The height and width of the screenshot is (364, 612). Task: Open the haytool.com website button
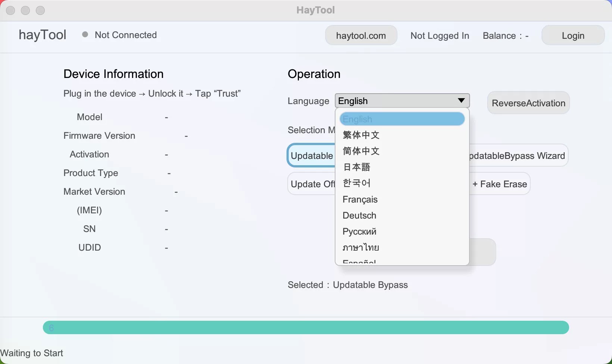pyautogui.click(x=361, y=35)
